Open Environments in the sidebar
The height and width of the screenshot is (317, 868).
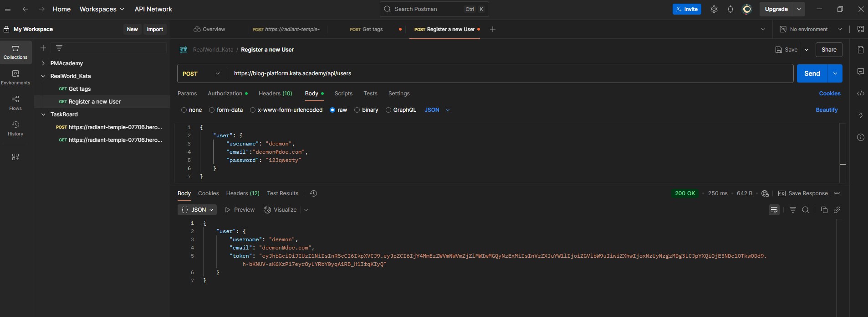pyautogui.click(x=15, y=78)
